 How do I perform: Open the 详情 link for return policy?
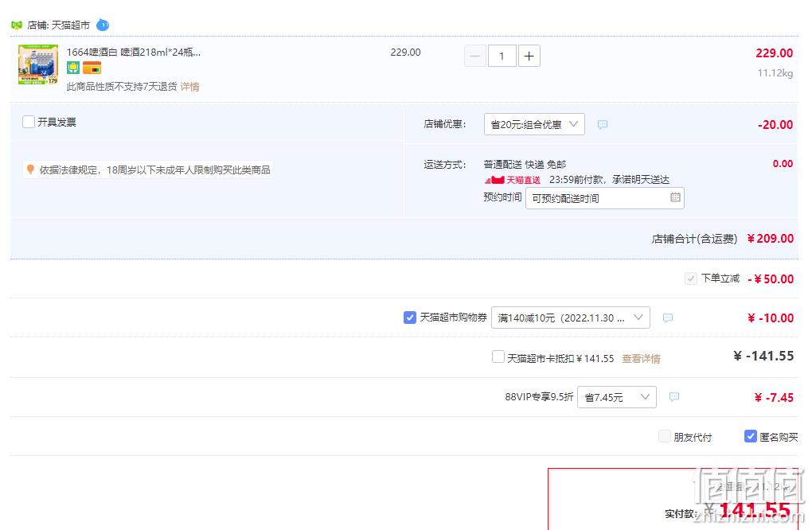click(189, 87)
